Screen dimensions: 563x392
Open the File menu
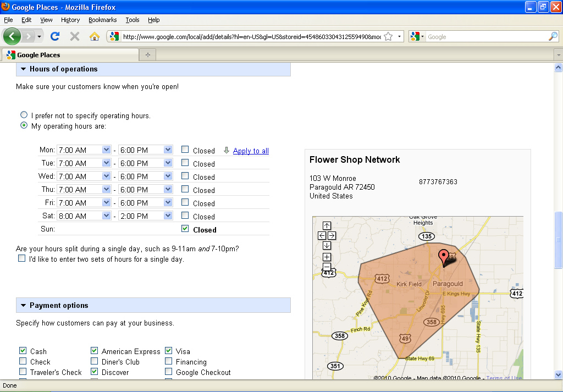8,20
